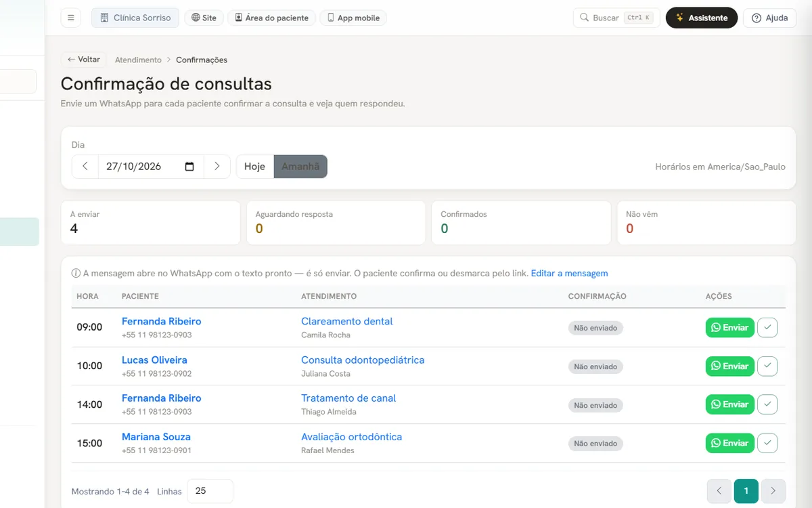Mark Mariana Souza's appointment as confirmed
The image size is (812, 508).
[x=767, y=444]
